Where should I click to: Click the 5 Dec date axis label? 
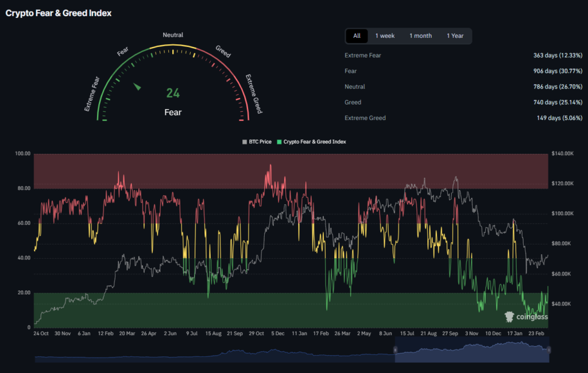pyautogui.click(x=277, y=333)
